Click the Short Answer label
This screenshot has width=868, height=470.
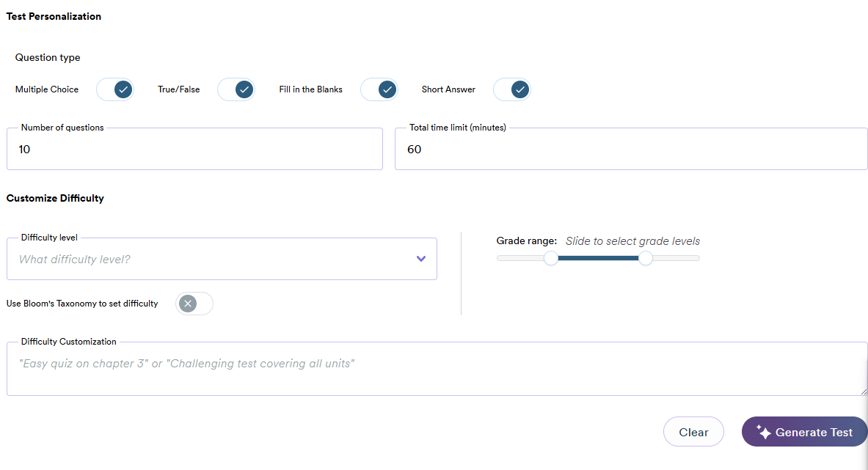(x=448, y=89)
